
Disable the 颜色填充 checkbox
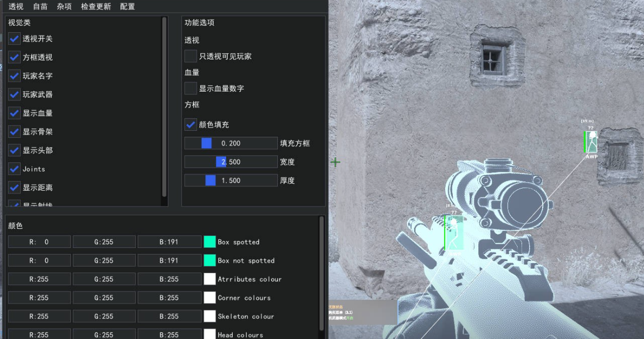[191, 124]
